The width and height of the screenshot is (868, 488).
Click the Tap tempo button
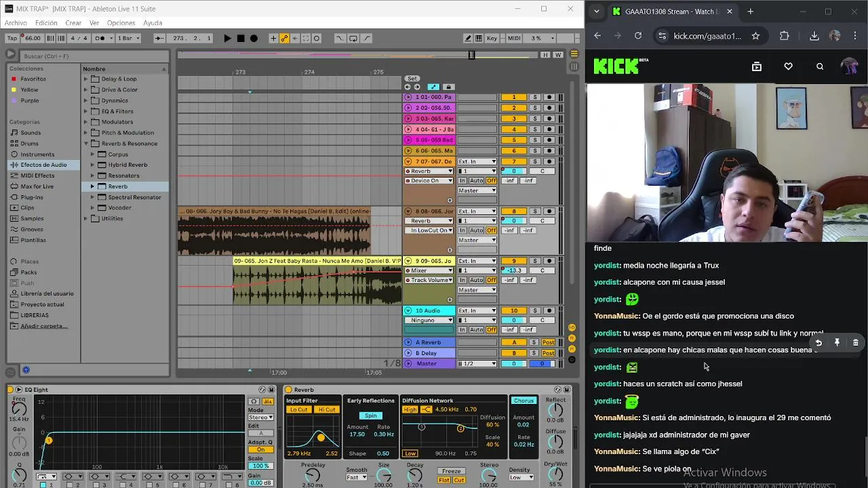[x=12, y=39]
